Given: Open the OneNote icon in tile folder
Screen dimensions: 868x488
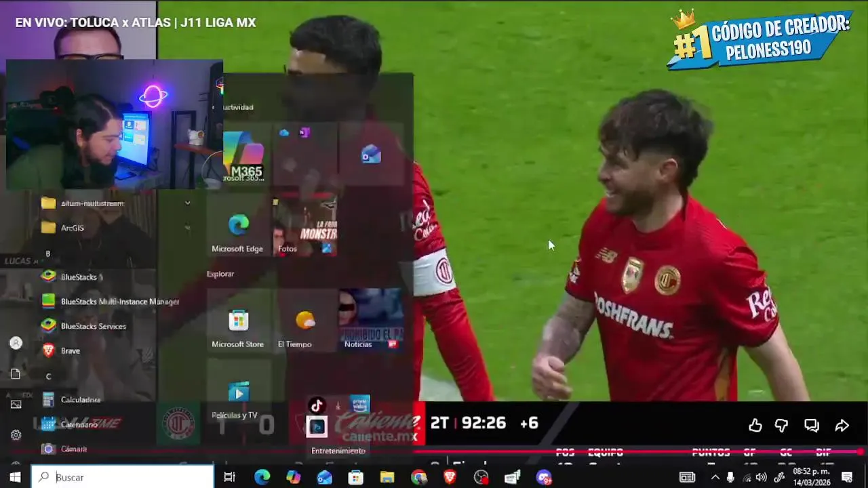Looking at the screenshot, I should tap(304, 133).
